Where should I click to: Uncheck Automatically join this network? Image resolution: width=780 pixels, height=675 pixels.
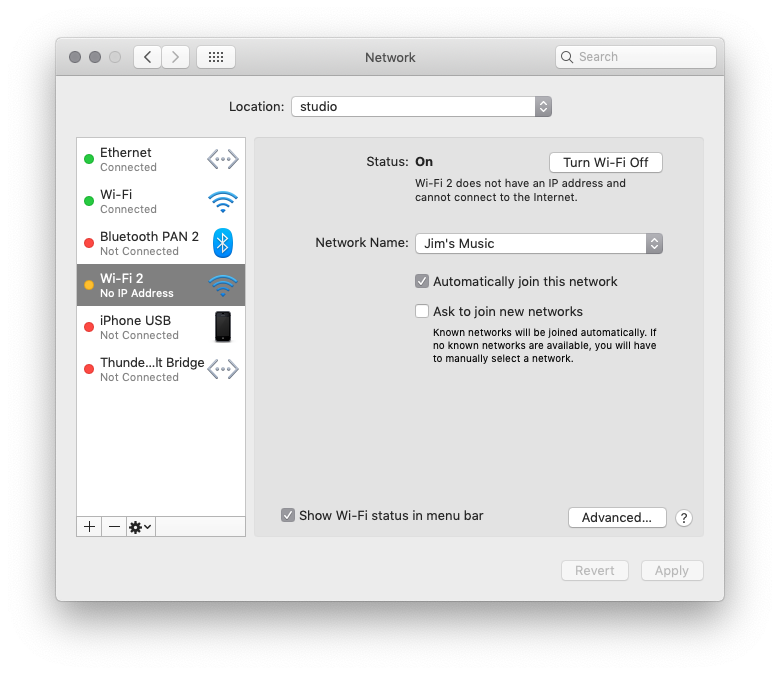pos(422,282)
